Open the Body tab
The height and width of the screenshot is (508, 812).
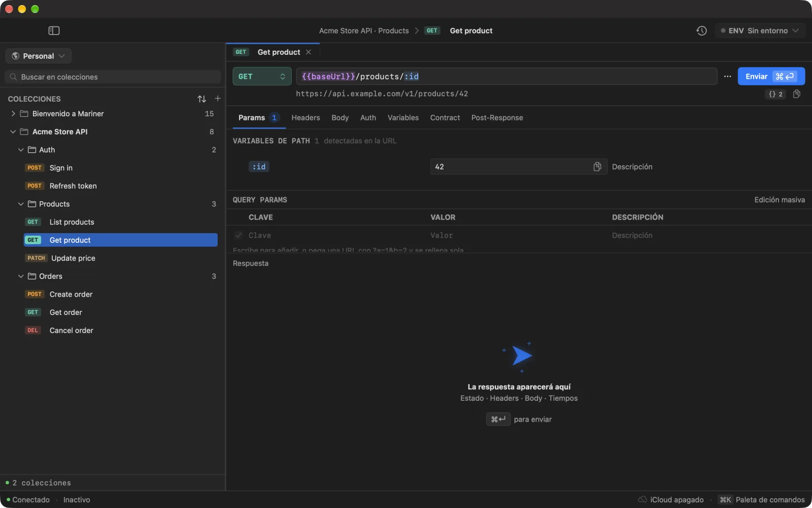(340, 117)
